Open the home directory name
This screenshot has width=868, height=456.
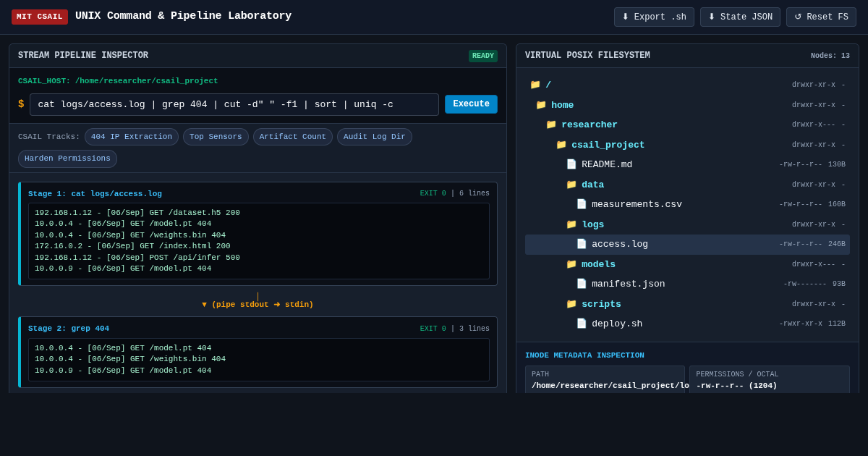coord(563,105)
